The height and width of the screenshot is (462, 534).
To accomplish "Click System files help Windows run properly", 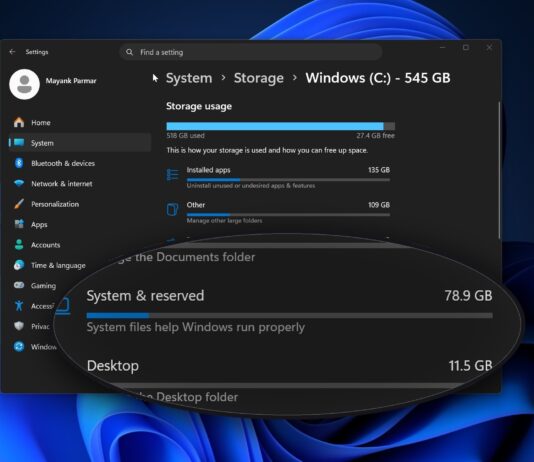I will click(195, 327).
